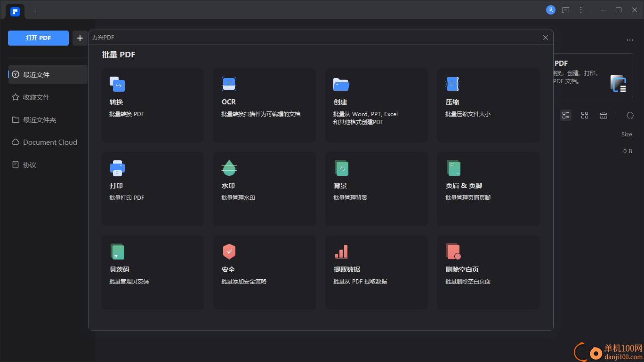Open the batch Print (打印) printer icon
The height and width of the screenshot is (362, 644).
(117, 168)
